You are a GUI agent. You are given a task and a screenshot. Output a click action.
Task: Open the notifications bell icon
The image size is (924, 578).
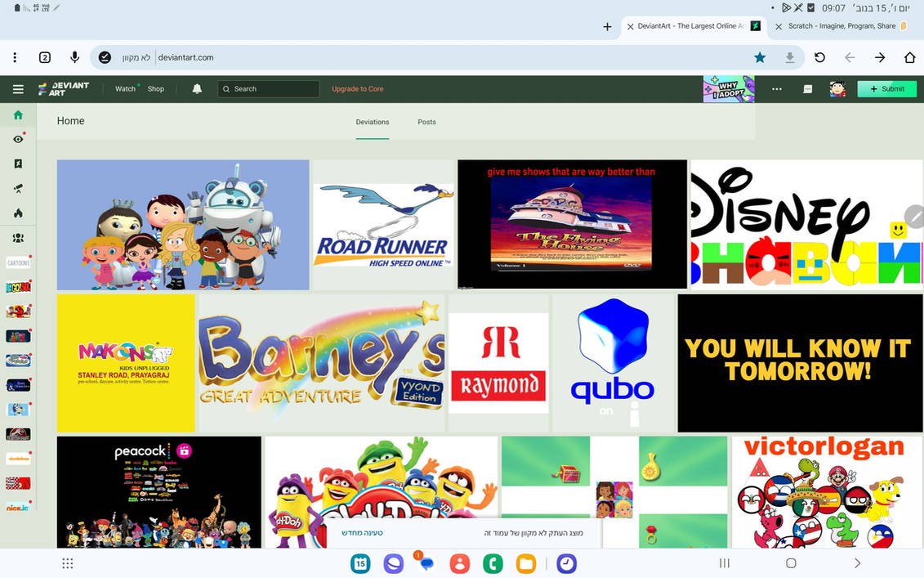[197, 89]
